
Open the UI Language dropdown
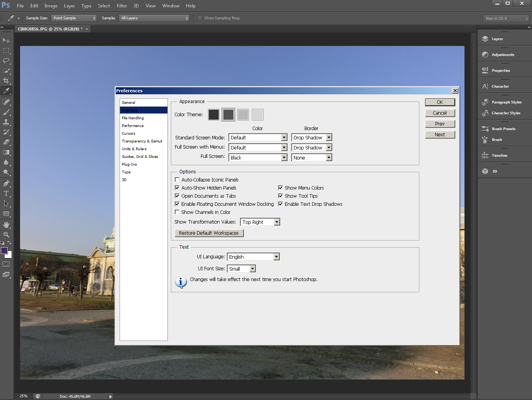[253, 257]
